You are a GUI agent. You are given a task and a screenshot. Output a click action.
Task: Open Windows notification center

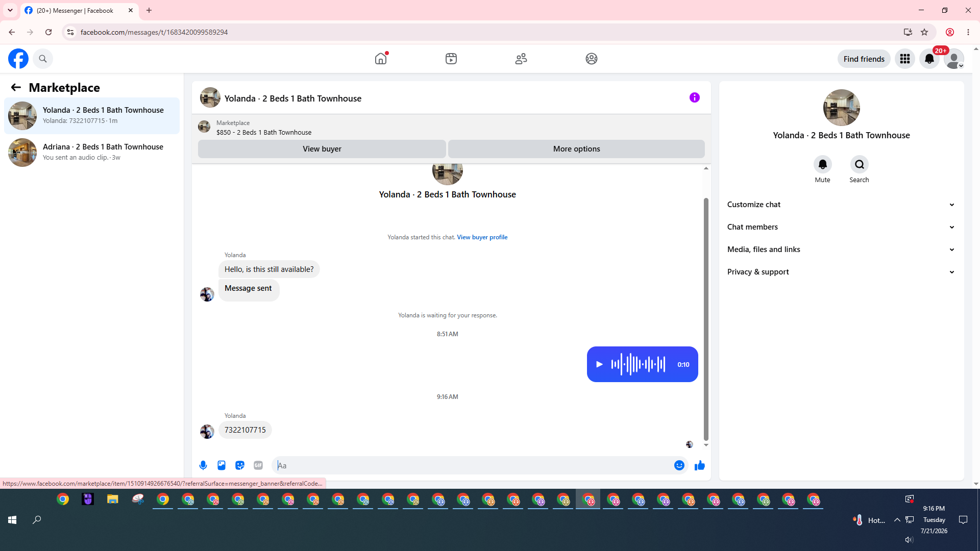click(963, 520)
